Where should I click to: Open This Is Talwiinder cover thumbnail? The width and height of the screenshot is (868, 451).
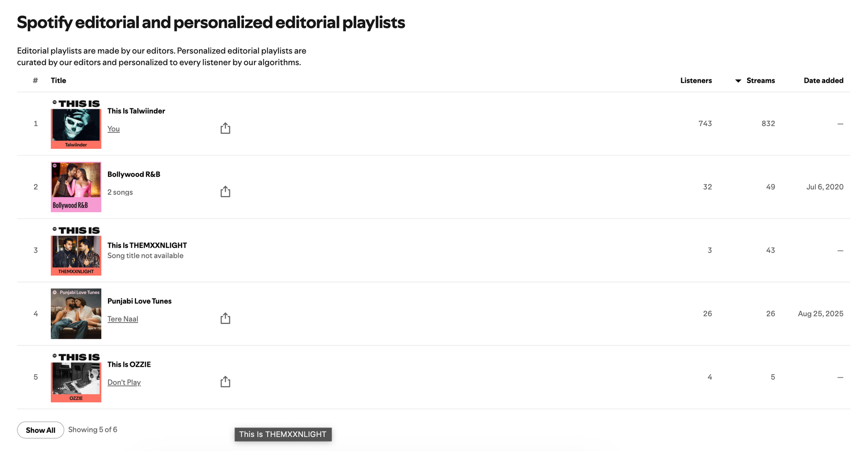pyautogui.click(x=76, y=123)
